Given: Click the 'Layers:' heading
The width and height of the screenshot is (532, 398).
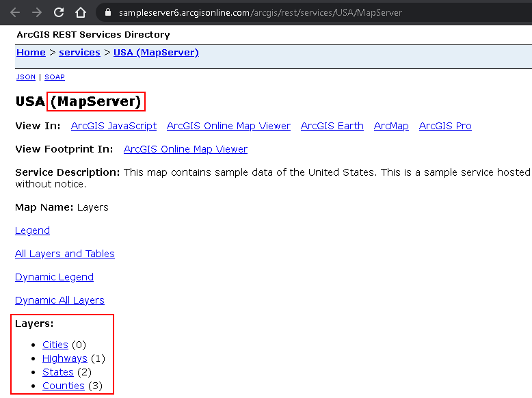Looking at the screenshot, I should [x=34, y=323].
